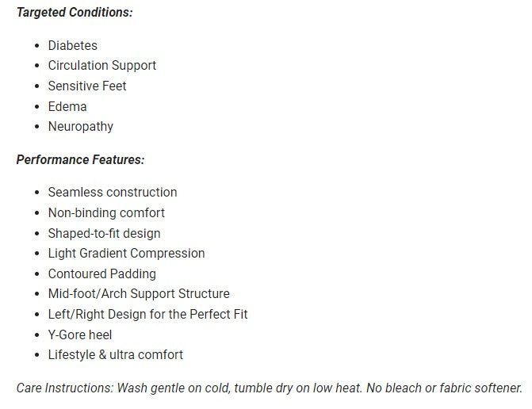The image size is (532, 409).
Task: Click Left/Right Design for the Perfect Fit
Action: [148, 314]
